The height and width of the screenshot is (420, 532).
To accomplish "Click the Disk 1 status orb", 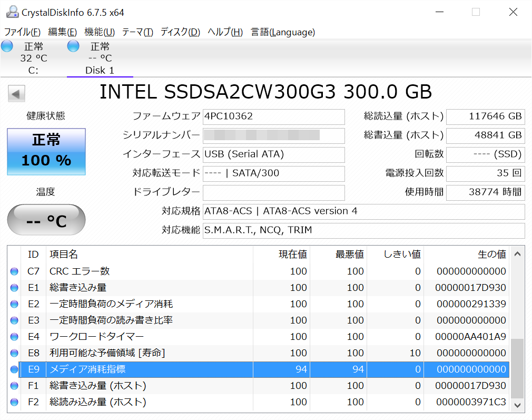I will coord(74,46).
